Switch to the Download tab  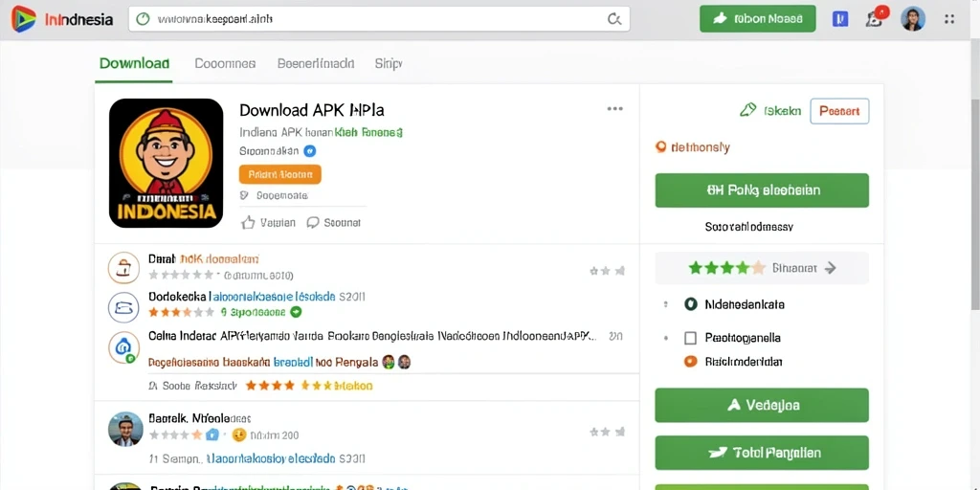click(134, 63)
